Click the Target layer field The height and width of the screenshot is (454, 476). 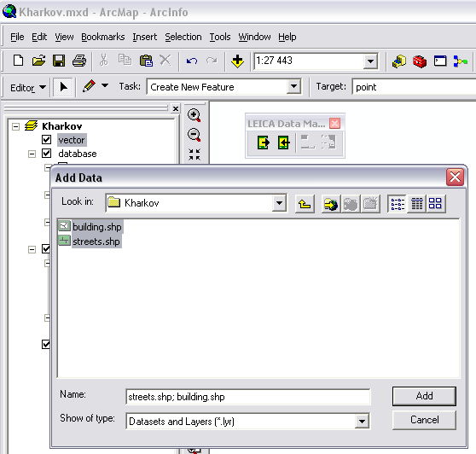(x=414, y=87)
